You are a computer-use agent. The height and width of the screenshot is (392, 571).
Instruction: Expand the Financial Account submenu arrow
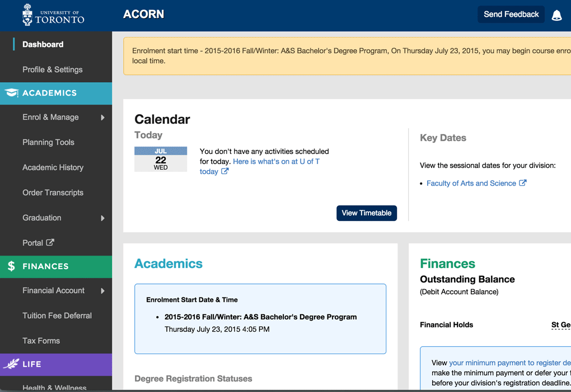[102, 291]
